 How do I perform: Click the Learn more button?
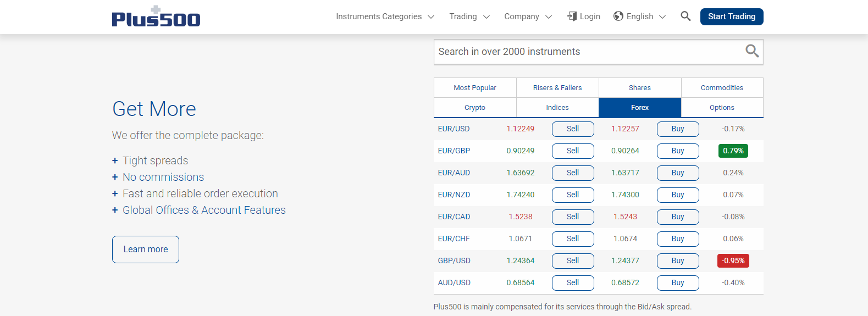146,250
